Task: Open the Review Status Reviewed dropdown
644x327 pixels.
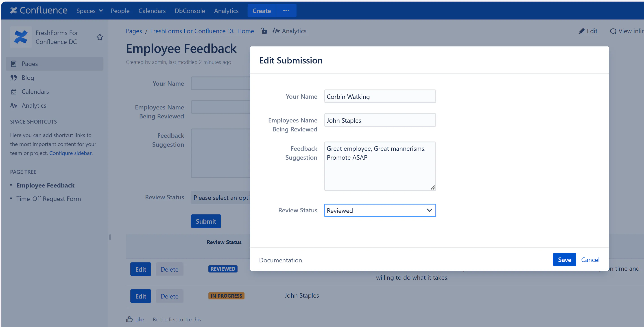Action: 380,210
